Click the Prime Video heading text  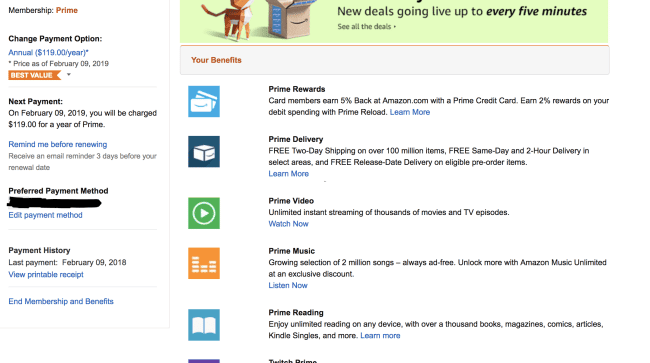point(291,201)
